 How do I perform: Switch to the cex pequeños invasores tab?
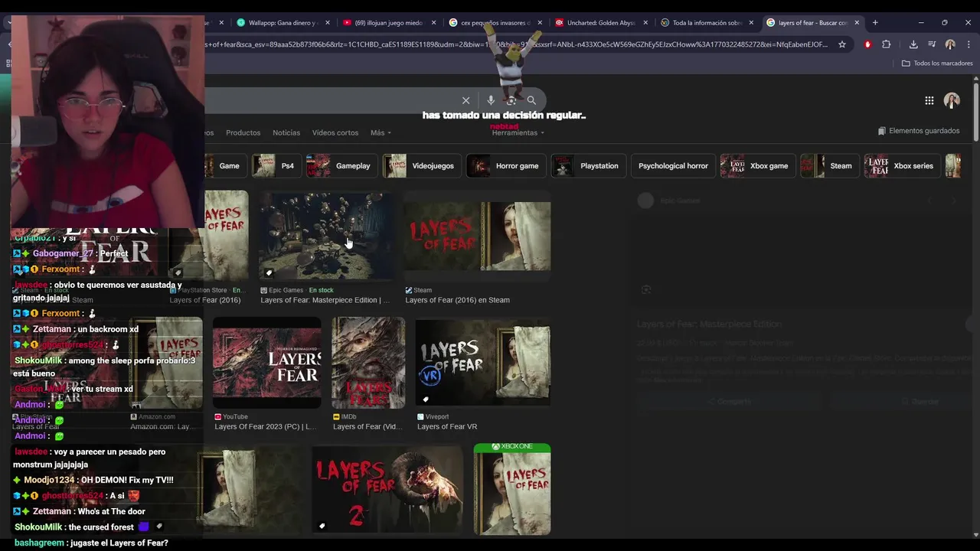(x=495, y=23)
